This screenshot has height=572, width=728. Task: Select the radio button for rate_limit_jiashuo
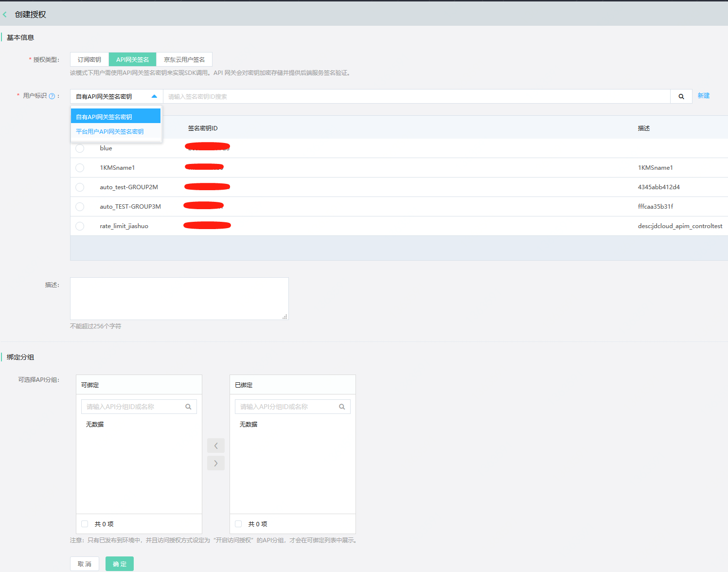pos(80,226)
